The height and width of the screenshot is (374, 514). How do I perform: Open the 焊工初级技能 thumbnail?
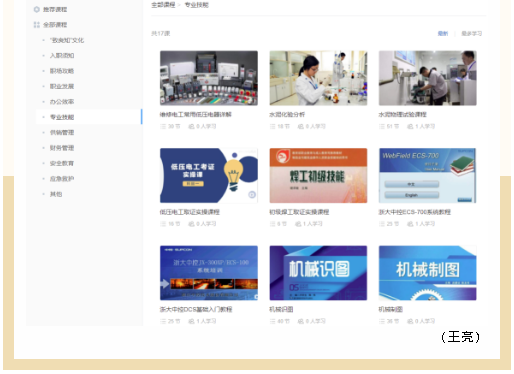click(318, 175)
